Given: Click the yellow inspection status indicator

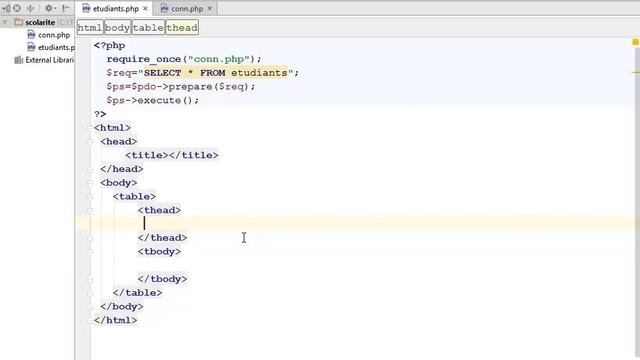Looking at the screenshot, I should [x=635, y=42].
